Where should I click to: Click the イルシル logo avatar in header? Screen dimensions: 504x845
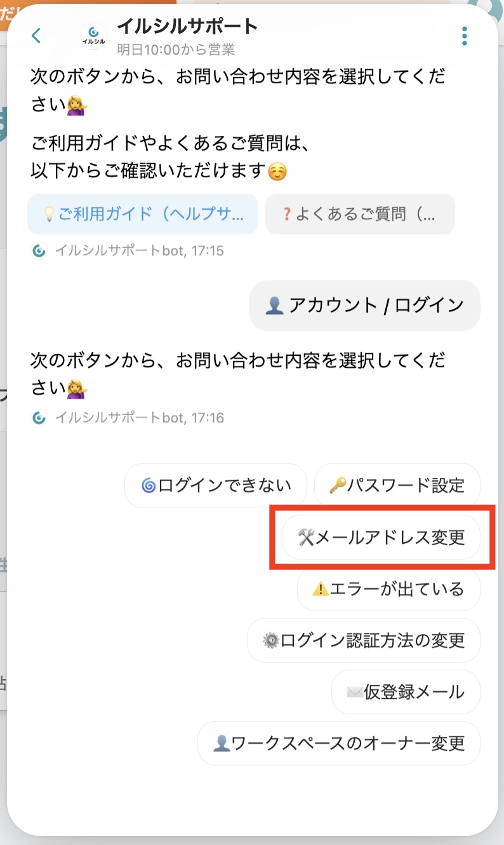(x=93, y=36)
